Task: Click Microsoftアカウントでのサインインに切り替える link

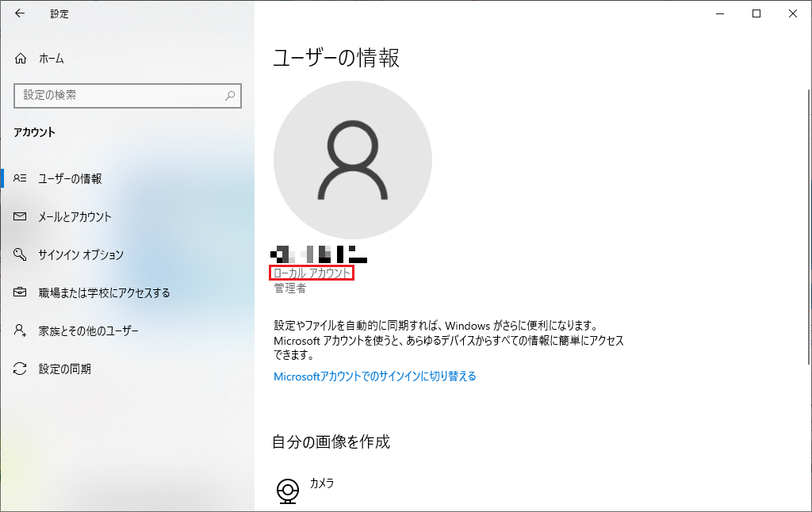Action: click(375, 376)
